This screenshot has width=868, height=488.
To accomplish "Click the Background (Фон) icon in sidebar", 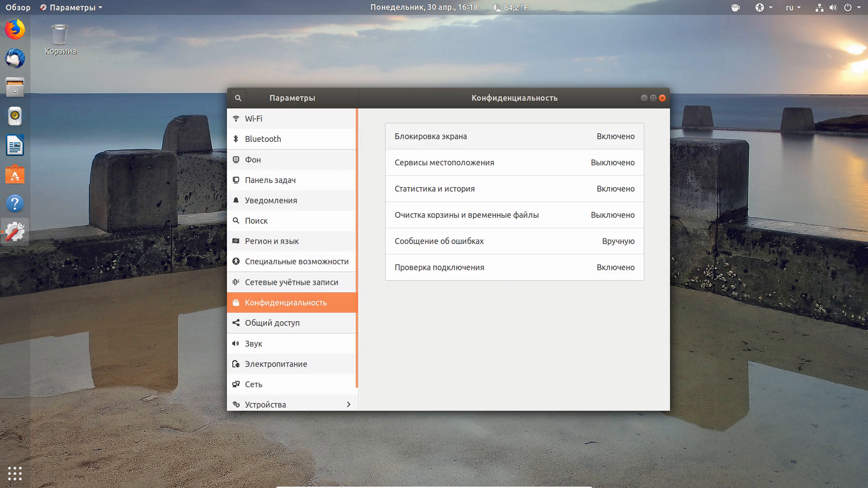I will click(236, 160).
